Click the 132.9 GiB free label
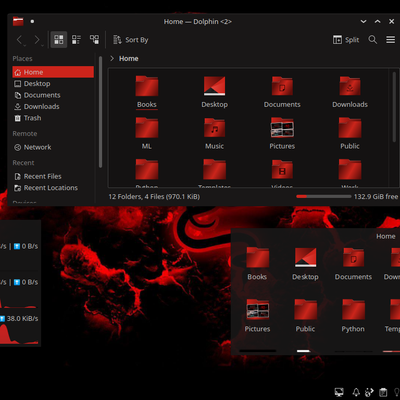400x400 pixels. point(376,197)
